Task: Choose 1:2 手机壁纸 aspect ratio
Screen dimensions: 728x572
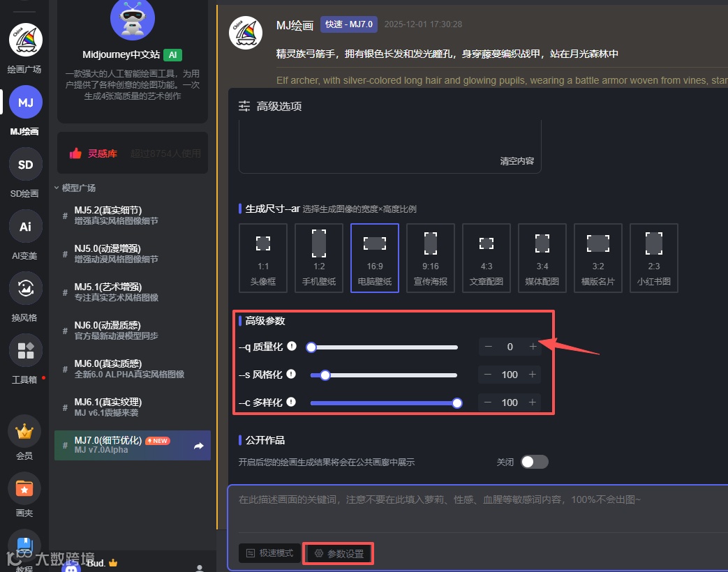Action: click(x=319, y=258)
